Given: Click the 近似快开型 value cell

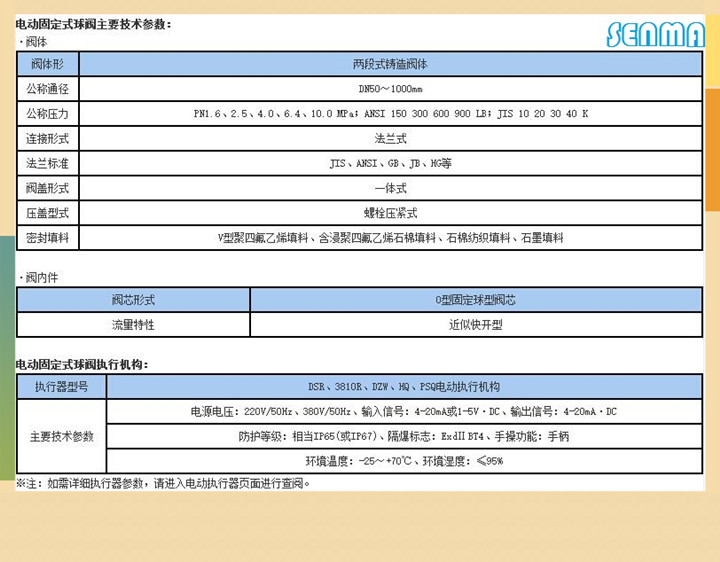Looking at the screenshot, I should (476, 325).
